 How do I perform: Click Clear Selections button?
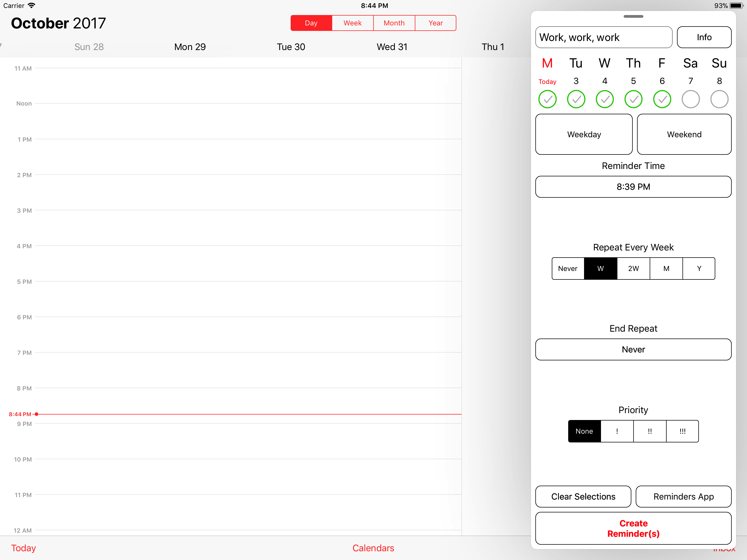coord(583,497)
